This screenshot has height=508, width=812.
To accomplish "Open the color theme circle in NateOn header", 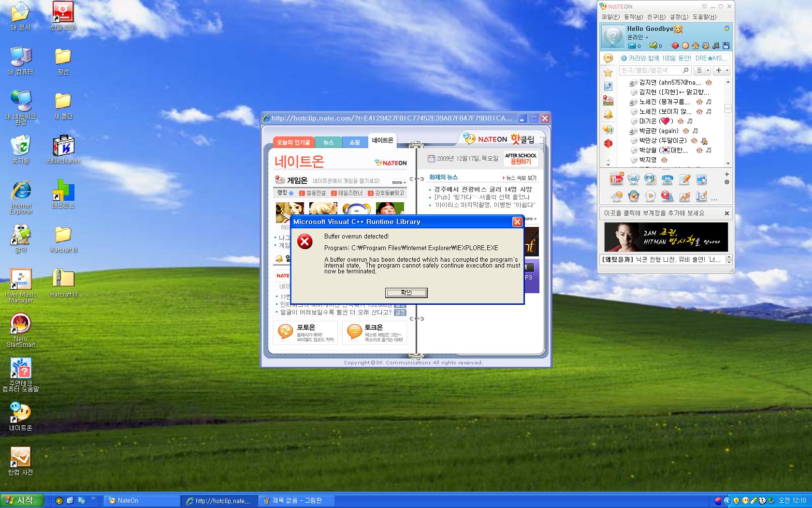I will (726, 29).
